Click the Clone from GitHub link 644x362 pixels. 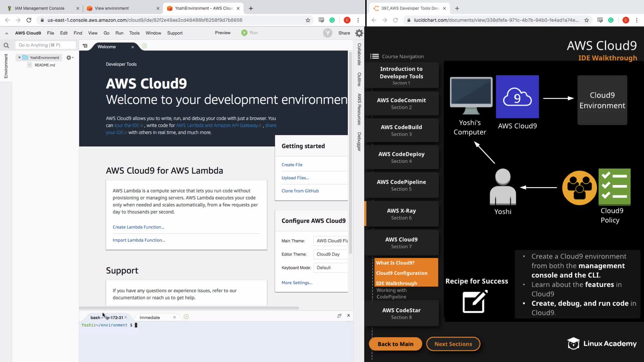point(300,191)
